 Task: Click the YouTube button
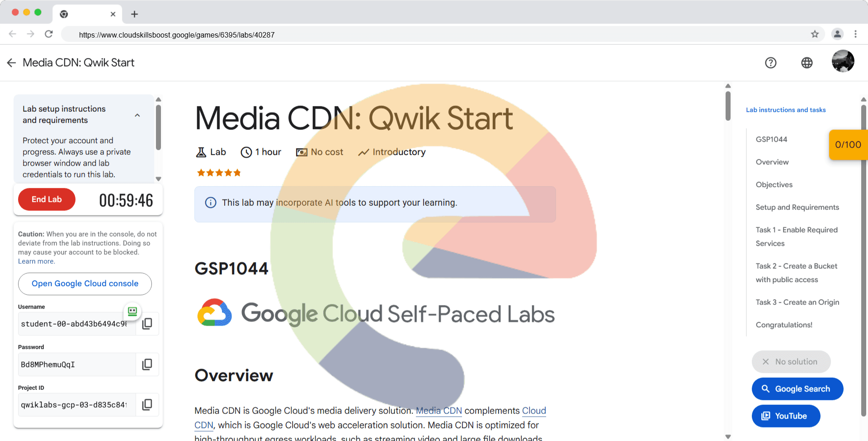786,416
